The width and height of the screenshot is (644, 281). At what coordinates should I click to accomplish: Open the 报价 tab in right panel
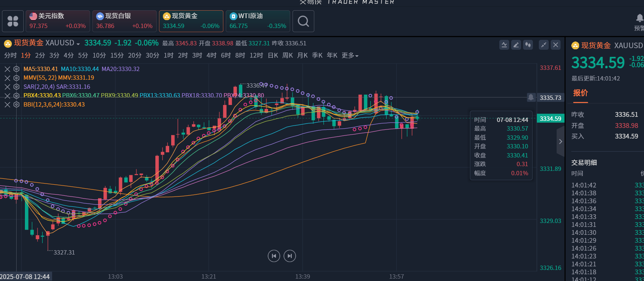pos(580,93)
